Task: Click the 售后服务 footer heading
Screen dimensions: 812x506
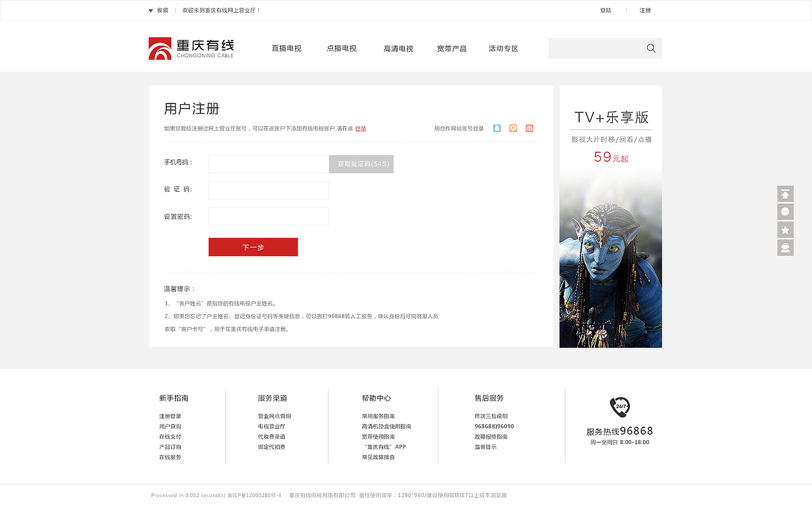Action: 489,398
